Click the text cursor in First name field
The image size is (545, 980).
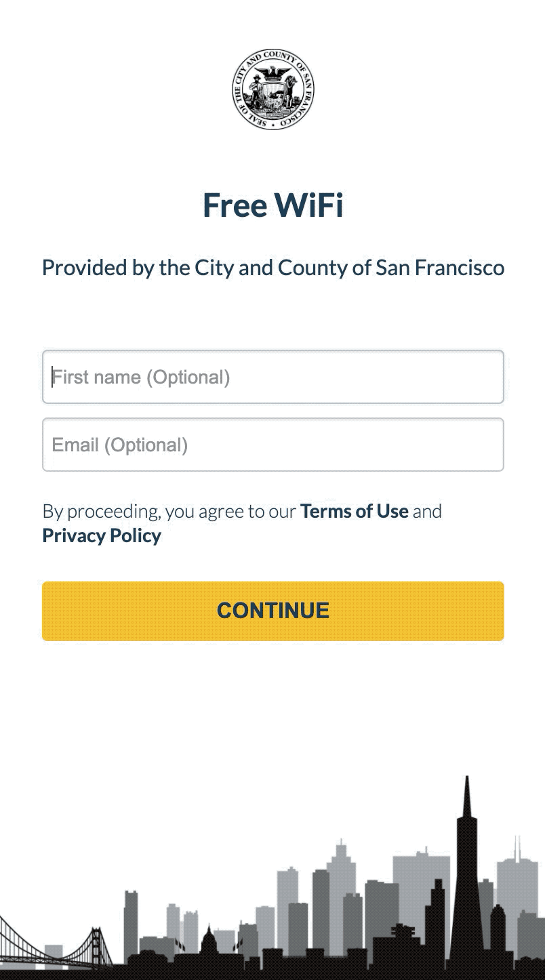pos(52,377)
